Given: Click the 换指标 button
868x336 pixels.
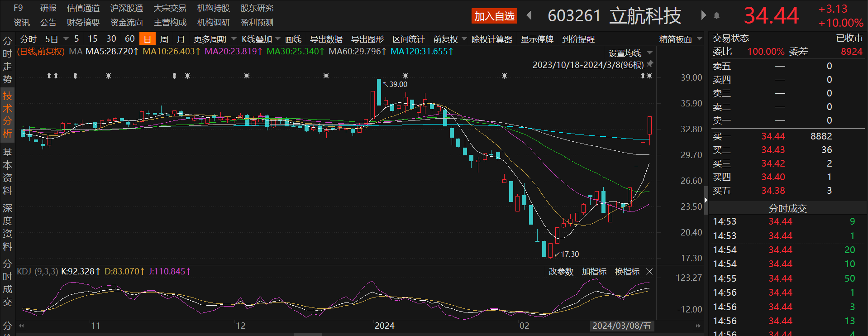Looking at the screenshot, I should coord(627,272).
